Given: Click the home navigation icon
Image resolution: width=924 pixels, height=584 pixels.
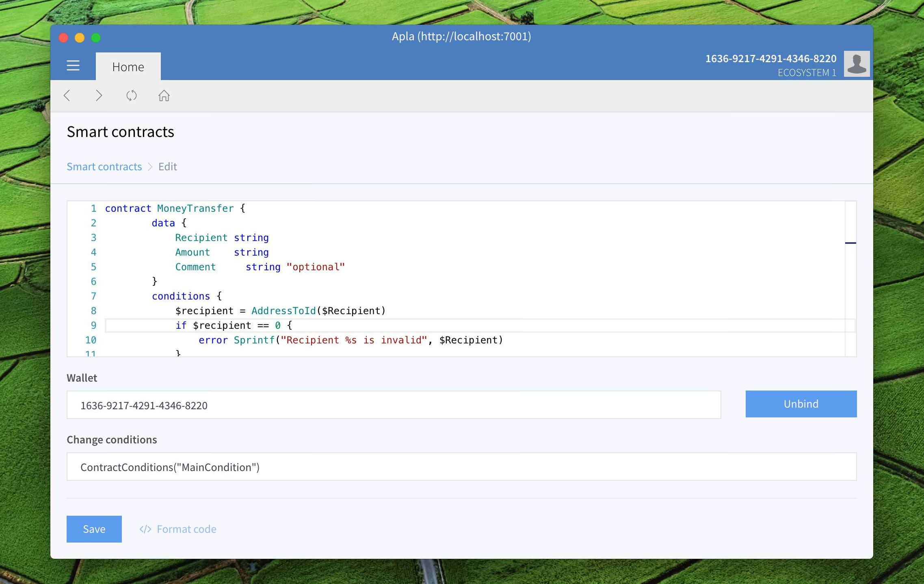Looking at the screenshot, I should pyautogui.click(x=164, y=96).
